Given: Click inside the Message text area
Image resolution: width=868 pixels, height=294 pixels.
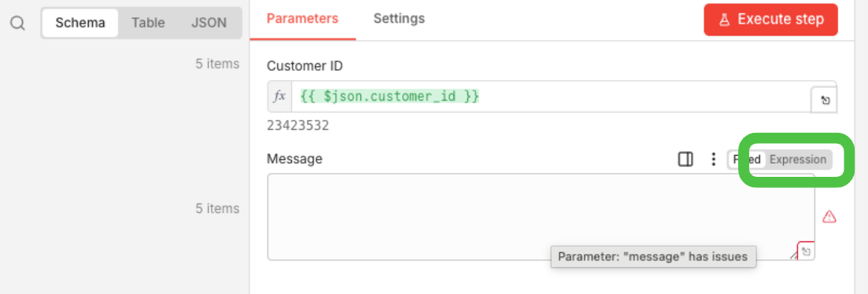Looking at the screenshot, I should (541, 217).
